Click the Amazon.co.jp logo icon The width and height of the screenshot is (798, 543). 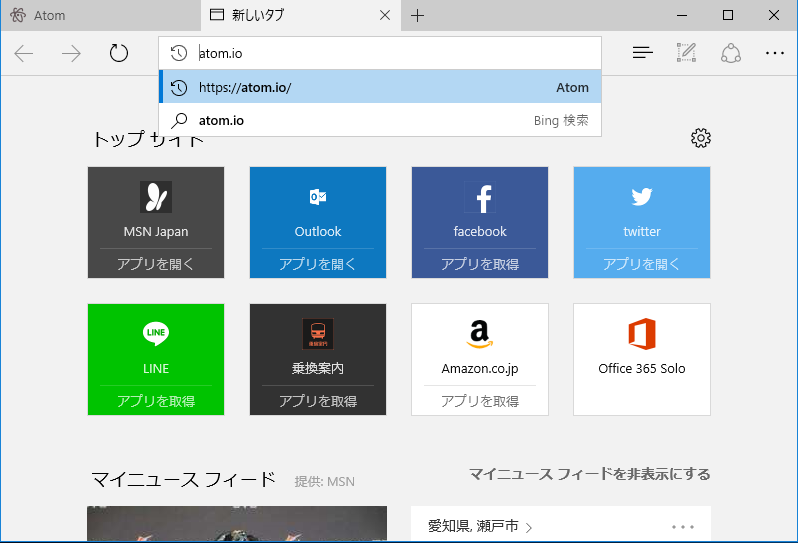479,334
